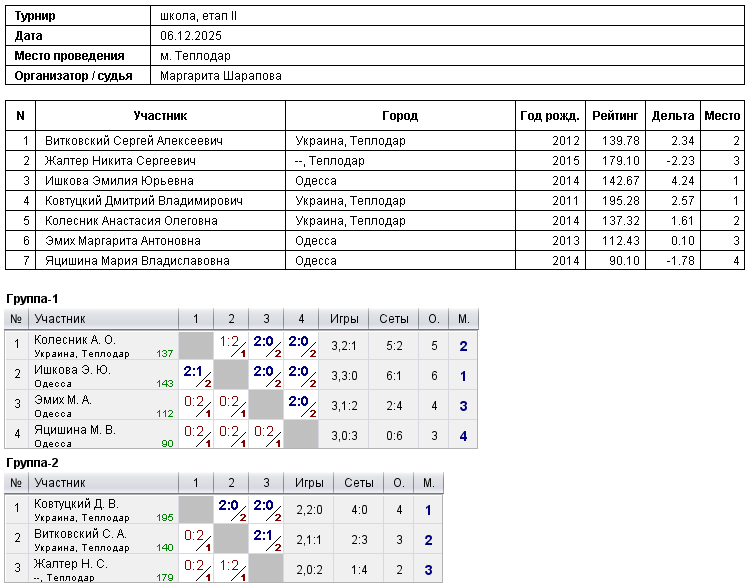Select Эмих Маргарита Антоновна entry
Screen dimensions: 750x588
pyautogui.click(x=122, y=241)
